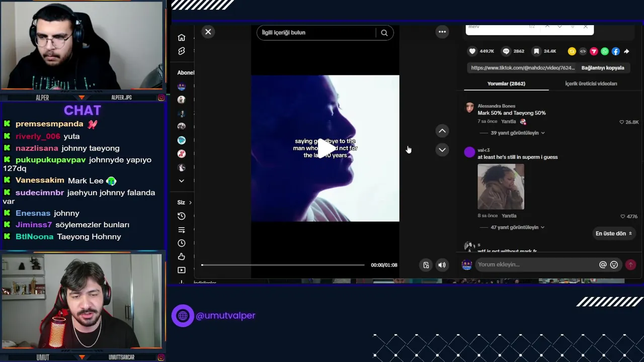Image resolution: width=644 pixels, height=362 pixels.
Task: Play the video with the center play button
Action: (x=326, y=148)
